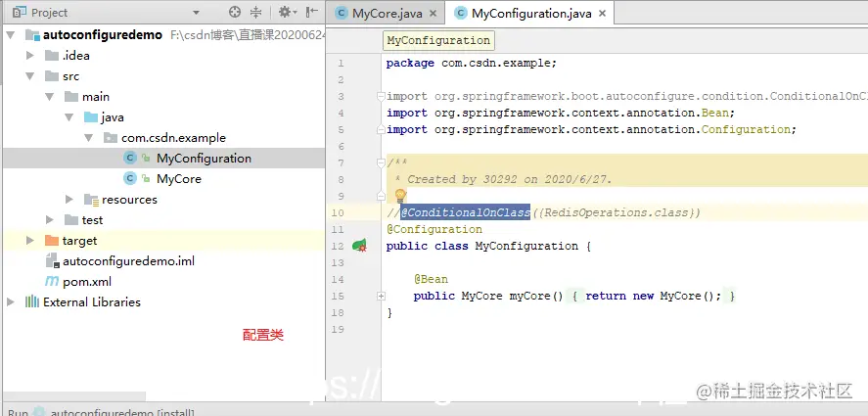Image resolution: width=868 pixels, height=416 pixels.
Task: Open the Project view dropdown arrow
Action: pos(196,13)
